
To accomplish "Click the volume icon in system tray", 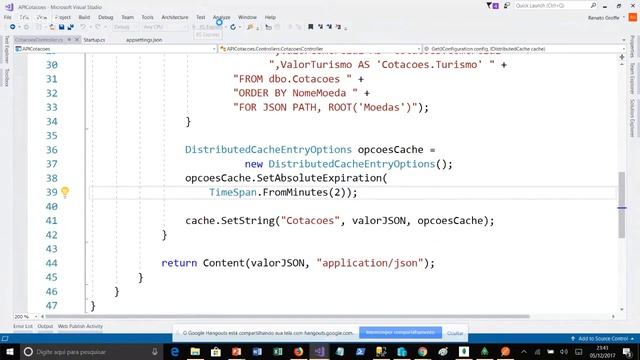I will tap(564, 352).
